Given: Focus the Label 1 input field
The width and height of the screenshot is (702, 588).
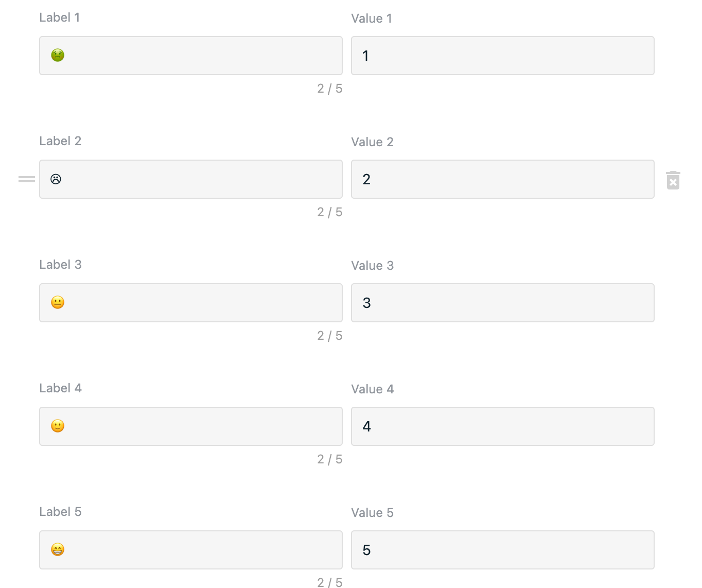Looking at the screenshot, I should [191, 56].
